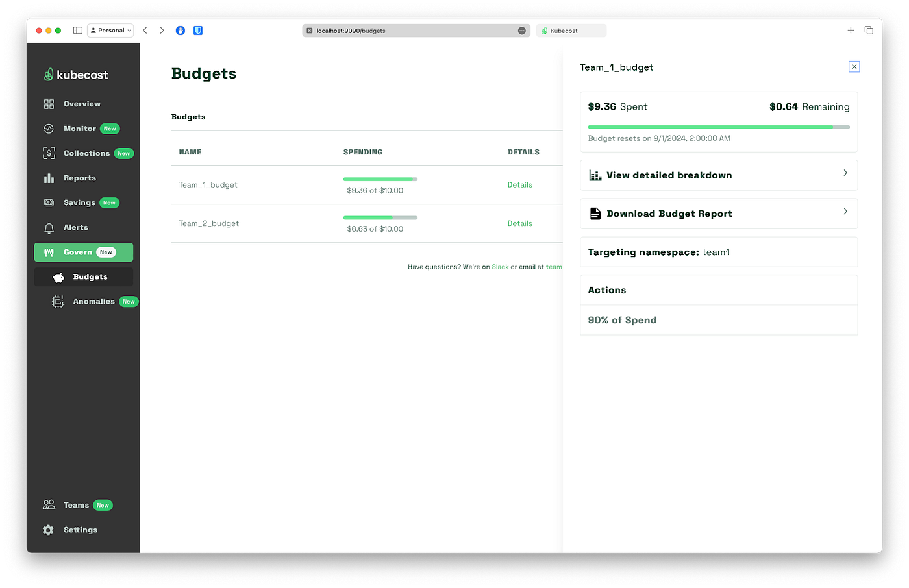This screenshot has width=909, height=588.
Task: Click the localhost:9090/budgets address field
Action: pos(416,31)
